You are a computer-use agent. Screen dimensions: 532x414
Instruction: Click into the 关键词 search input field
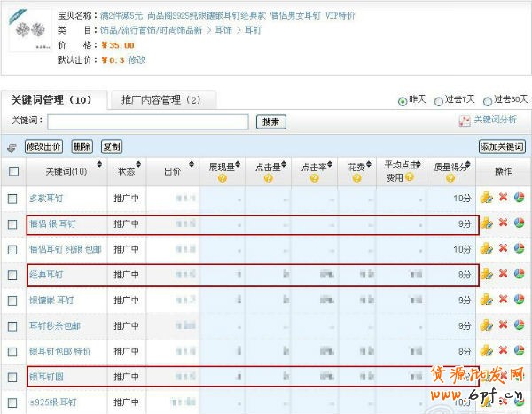pos(147,121)
